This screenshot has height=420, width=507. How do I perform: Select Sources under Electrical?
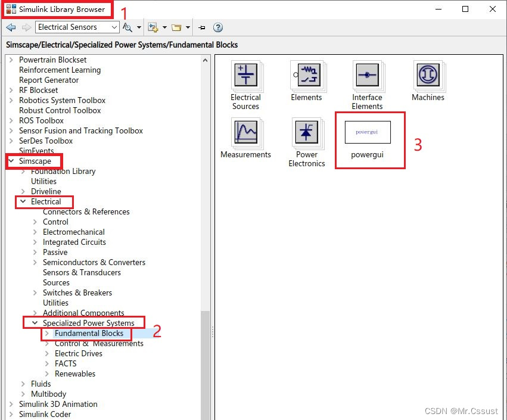coord(56,282)
